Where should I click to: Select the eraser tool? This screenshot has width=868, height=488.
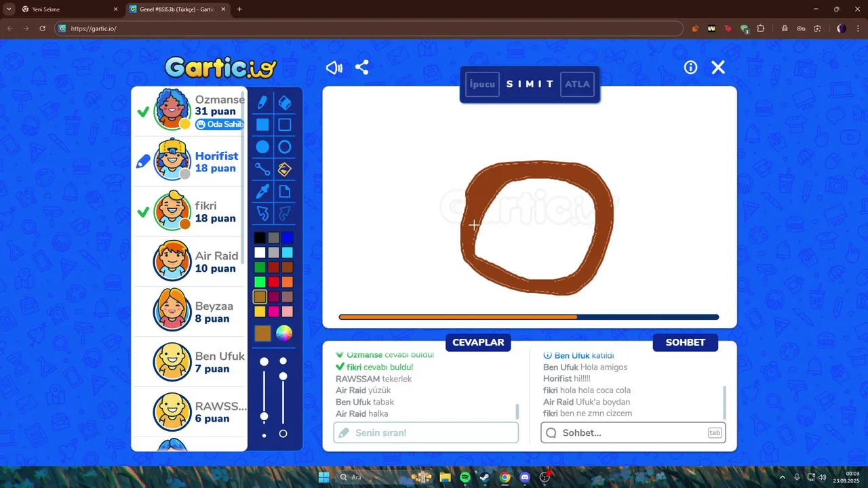(x=285, y=102)
